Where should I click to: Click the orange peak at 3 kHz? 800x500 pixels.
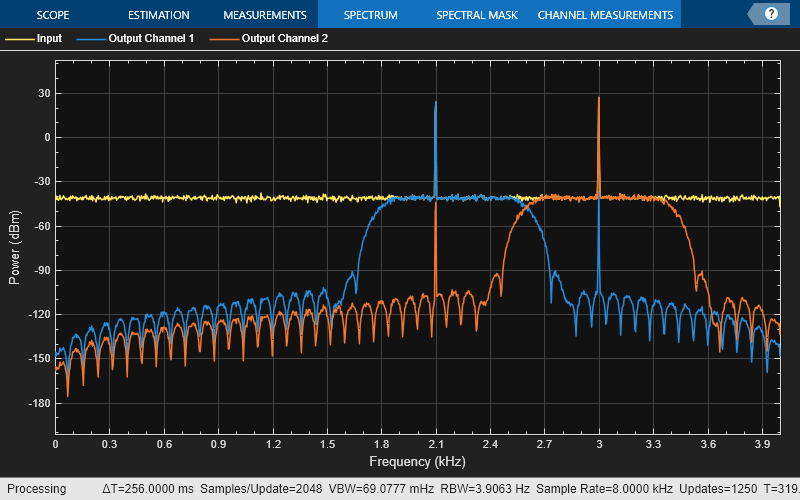pos(598,98)
